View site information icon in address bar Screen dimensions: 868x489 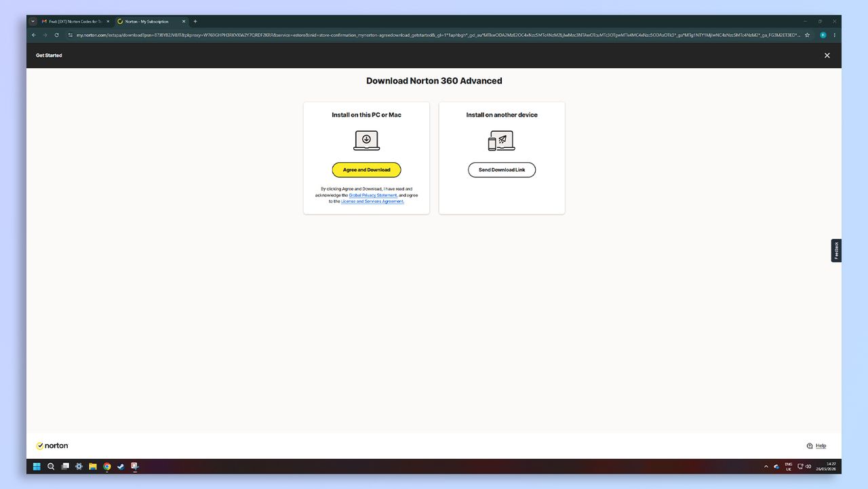pos(70,35)
